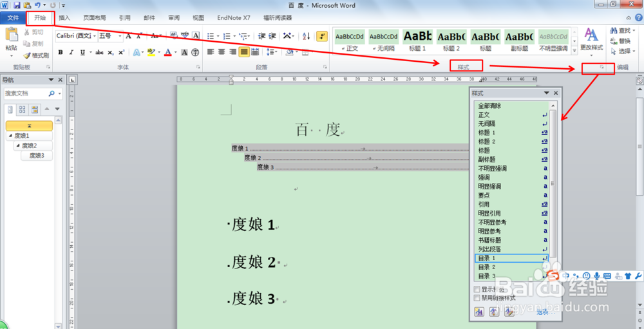Insert enclosed character
This screenshot has width=644, height=329.
tap(195, 53)
